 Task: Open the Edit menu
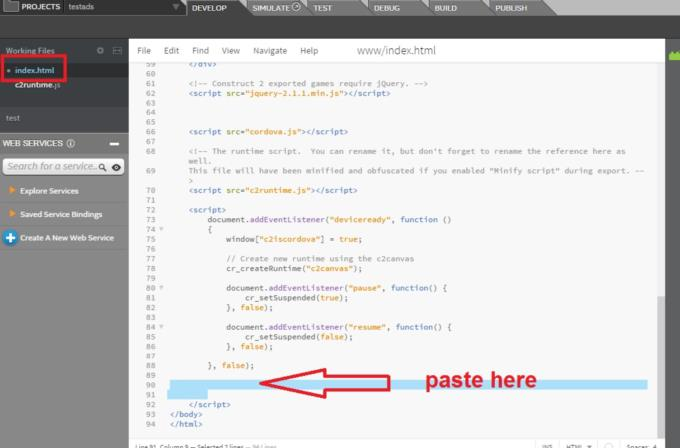coord(171,51)
